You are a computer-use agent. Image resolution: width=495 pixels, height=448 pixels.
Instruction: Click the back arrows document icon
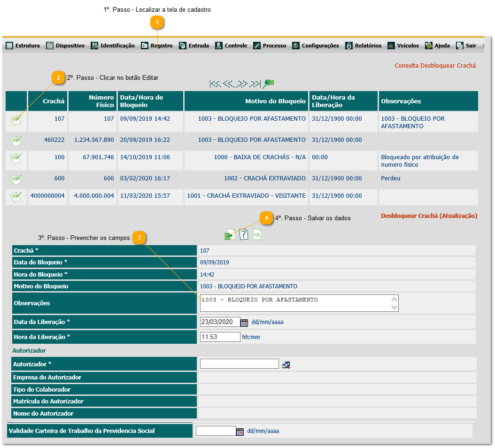click(x=257, y=235)
